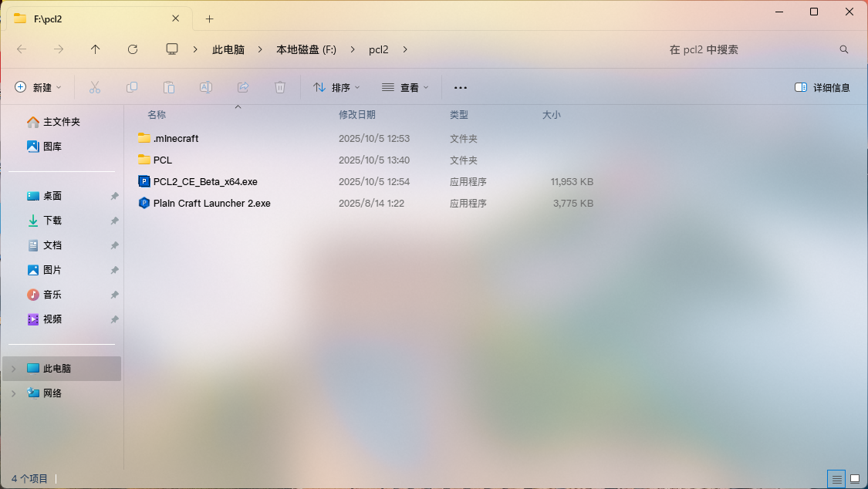
Task: Click the Share icon in toolbar
Action: click(243, 87)
